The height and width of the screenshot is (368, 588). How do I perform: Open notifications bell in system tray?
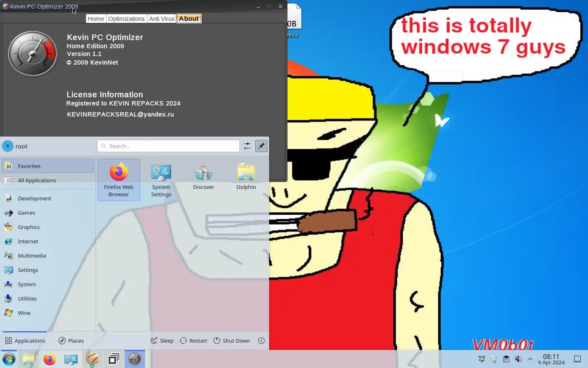pyautogui.click(x=482, y=359)
